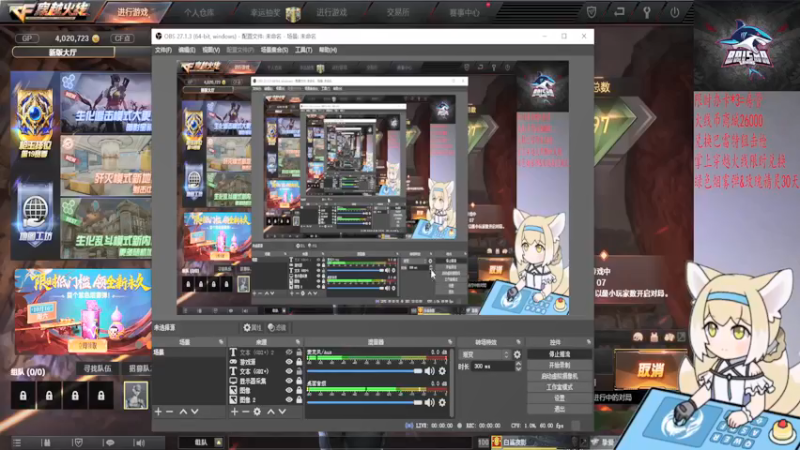
Task: Open the 幸运抽奖 tab in CrossFire
Action: click(x=265, y=13)
